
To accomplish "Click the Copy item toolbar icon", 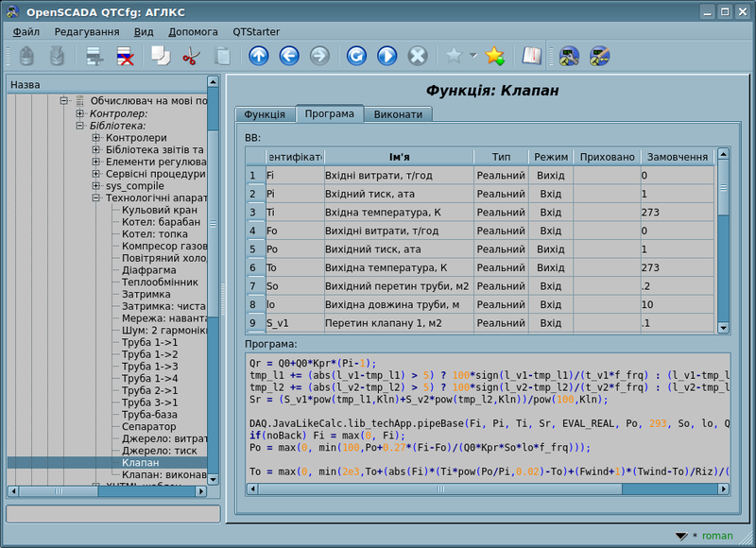I will pos(161,56).
